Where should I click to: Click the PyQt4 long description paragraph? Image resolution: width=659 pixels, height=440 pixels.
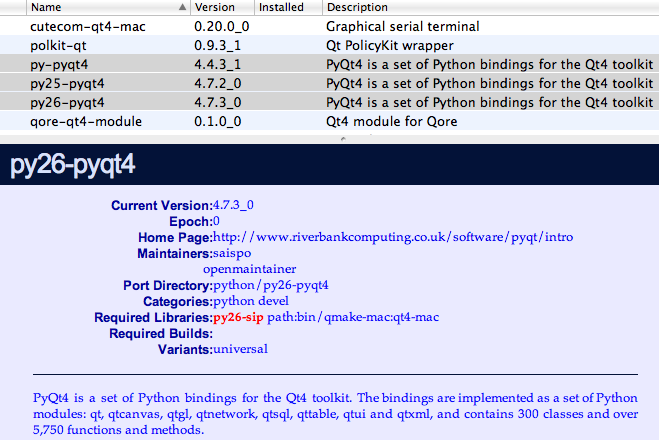(335, 414)
